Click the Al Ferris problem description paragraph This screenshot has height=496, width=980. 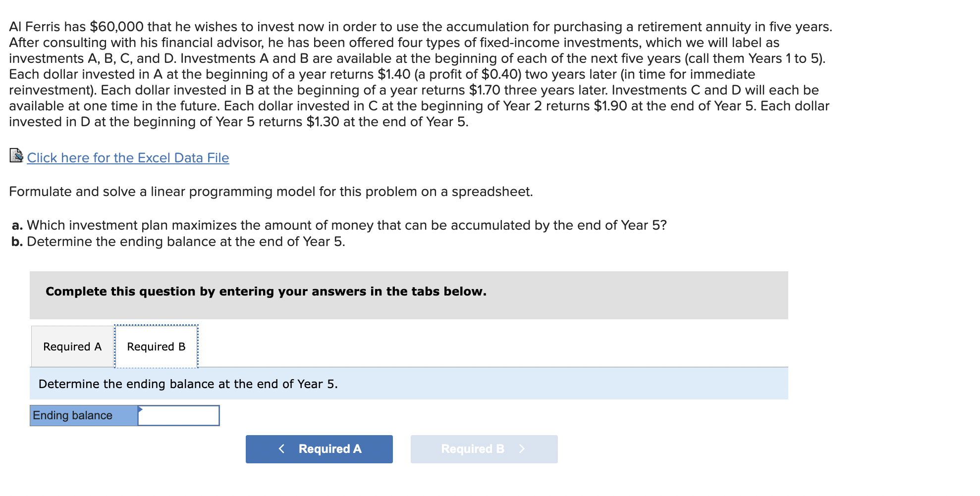click(x=420, y=74)
